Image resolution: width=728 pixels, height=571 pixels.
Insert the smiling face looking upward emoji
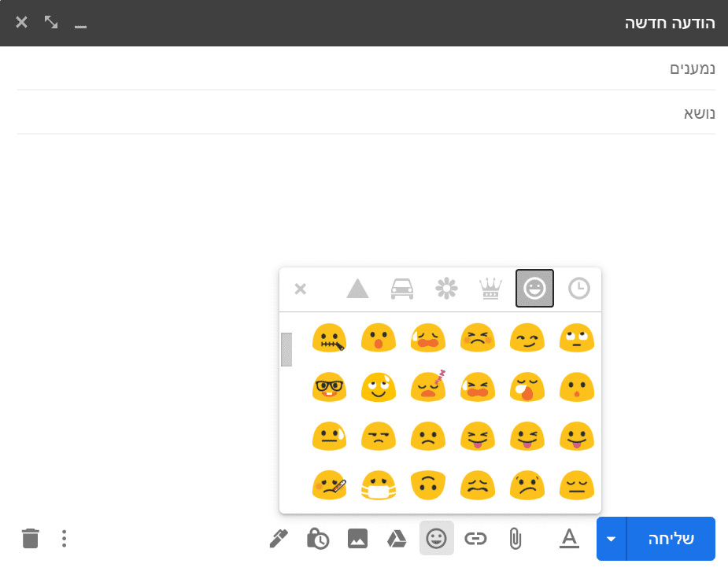[x=379, y=387]
